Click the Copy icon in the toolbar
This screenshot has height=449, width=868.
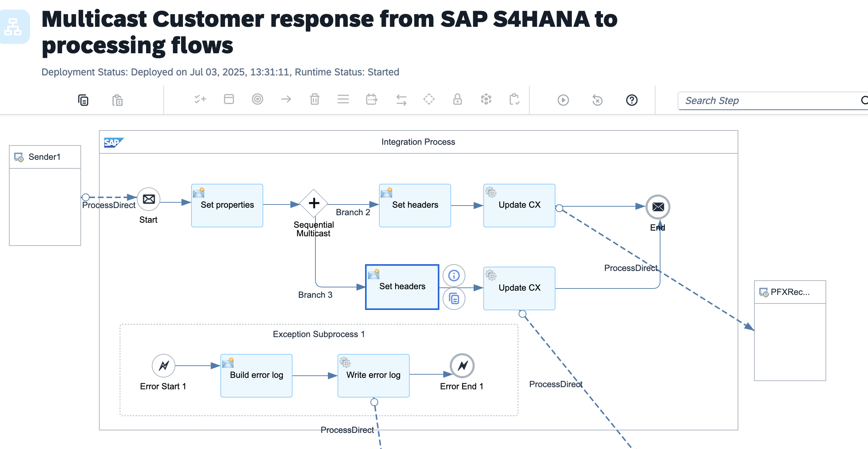(83, 100)
